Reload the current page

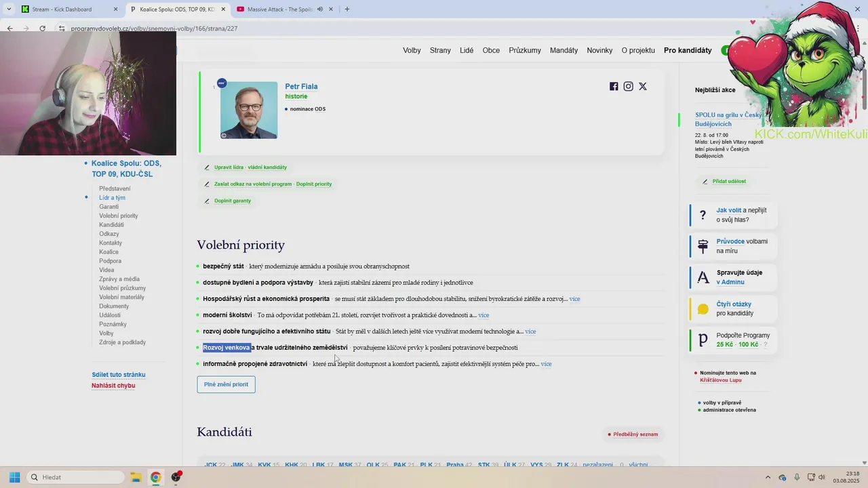(x=42, y=28)
